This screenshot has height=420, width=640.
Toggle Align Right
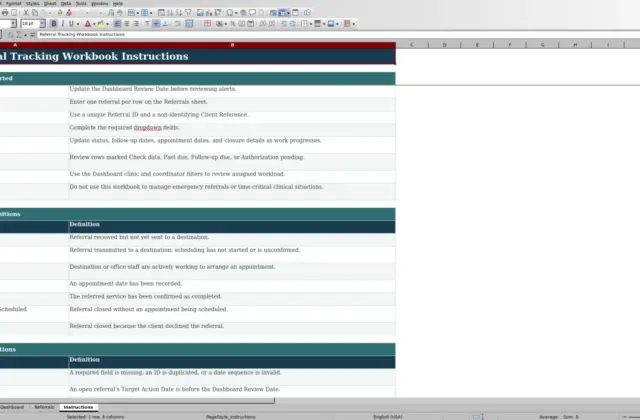tap(136, 24)
